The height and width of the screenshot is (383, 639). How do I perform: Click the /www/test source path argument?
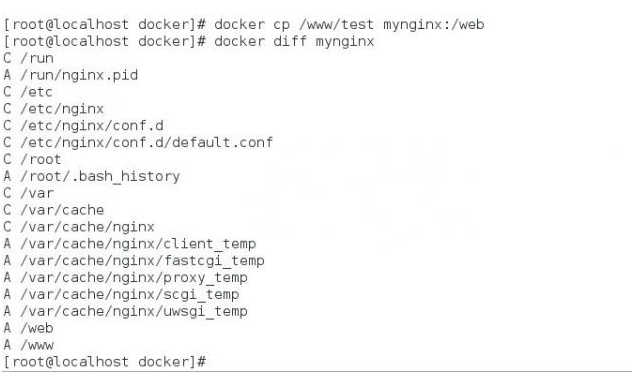[336, 24]
